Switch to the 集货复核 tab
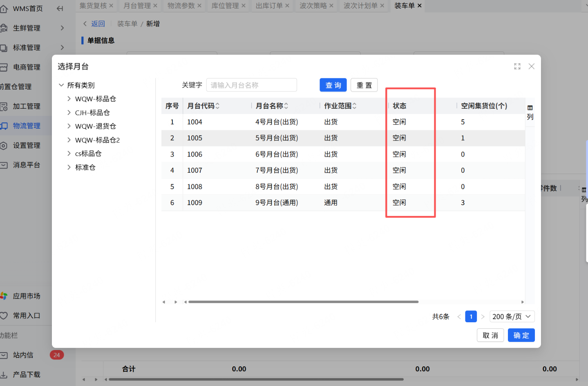The height and width of the screenshot is (386, 588). pos(93,6)
